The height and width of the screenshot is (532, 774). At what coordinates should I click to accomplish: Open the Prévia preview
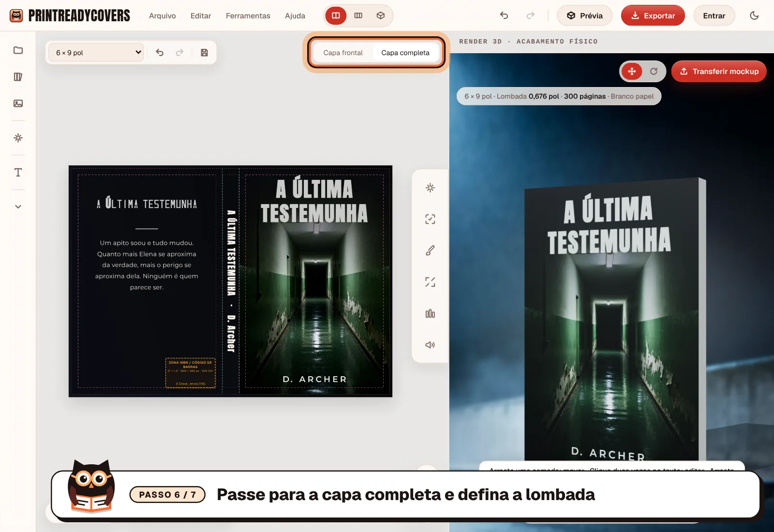pyautogui.click(x=584, y=15)
